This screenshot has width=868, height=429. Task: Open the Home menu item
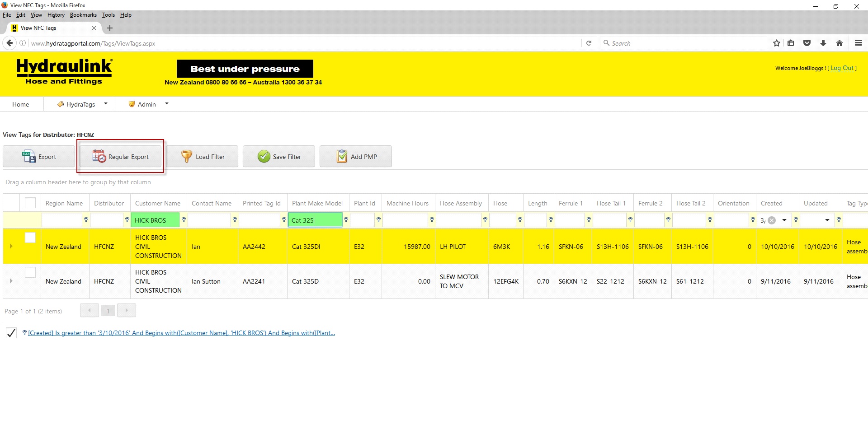21,104
